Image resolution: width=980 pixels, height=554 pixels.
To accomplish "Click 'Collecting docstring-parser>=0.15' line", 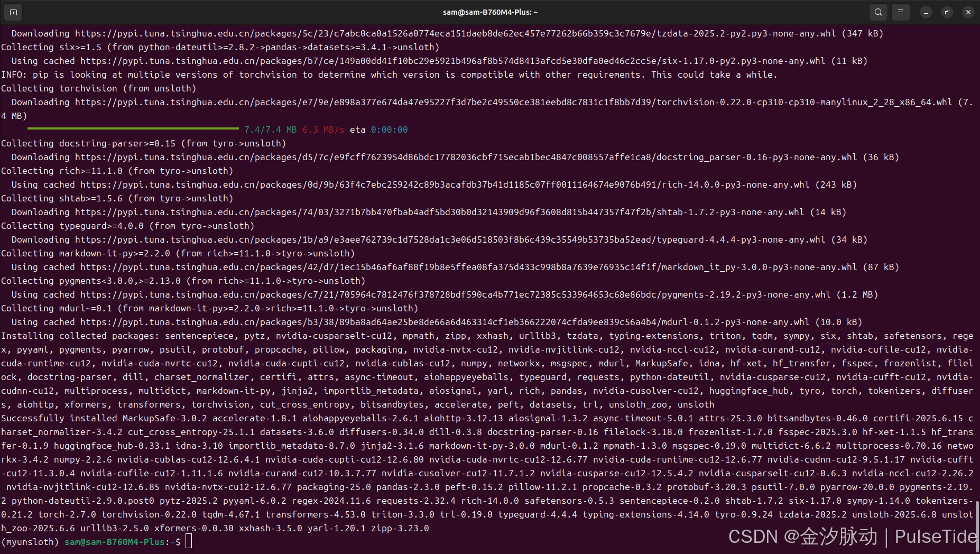I will [143, 143].
